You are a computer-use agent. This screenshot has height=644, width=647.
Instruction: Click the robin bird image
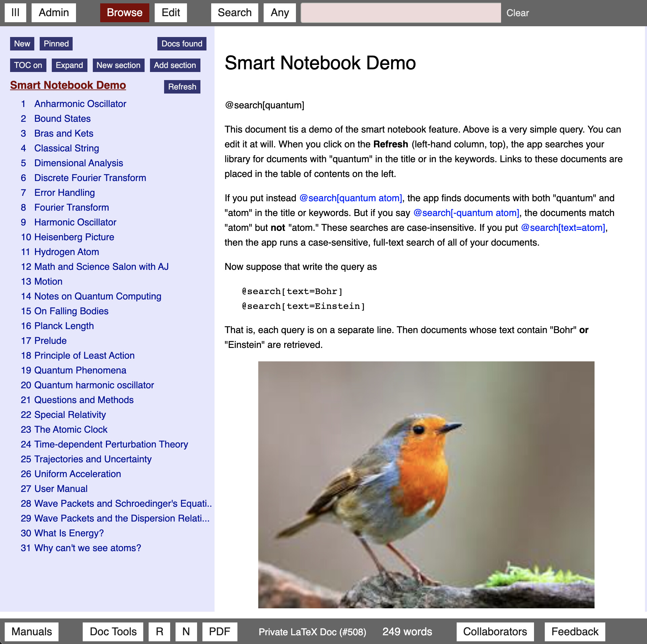coord(426,485)
